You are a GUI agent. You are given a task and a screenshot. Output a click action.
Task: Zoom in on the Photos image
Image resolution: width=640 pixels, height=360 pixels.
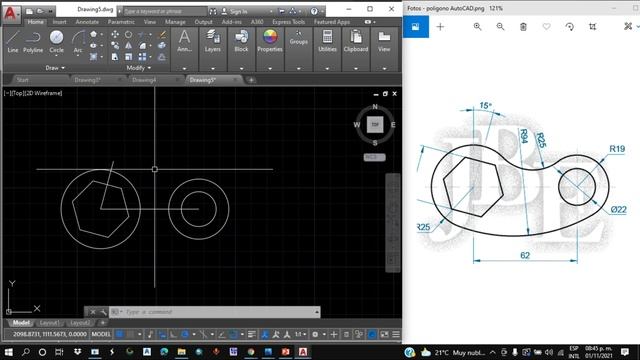(x=477, y=27)
